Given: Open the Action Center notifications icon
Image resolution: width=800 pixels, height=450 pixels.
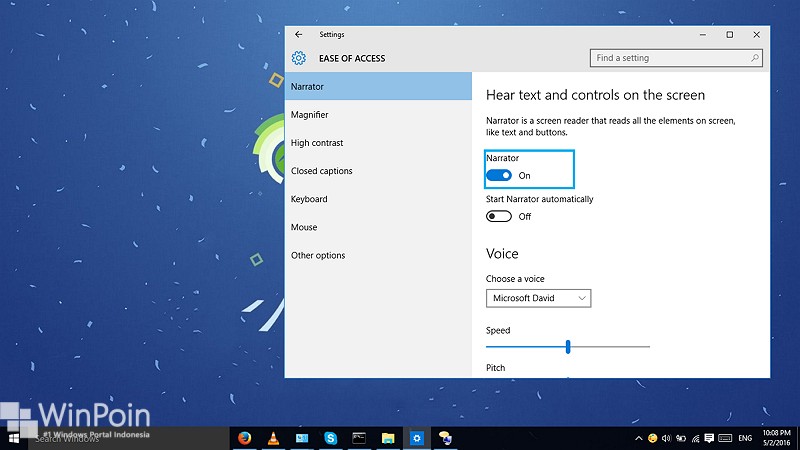Looking at the screenshot, I should 709,438.
